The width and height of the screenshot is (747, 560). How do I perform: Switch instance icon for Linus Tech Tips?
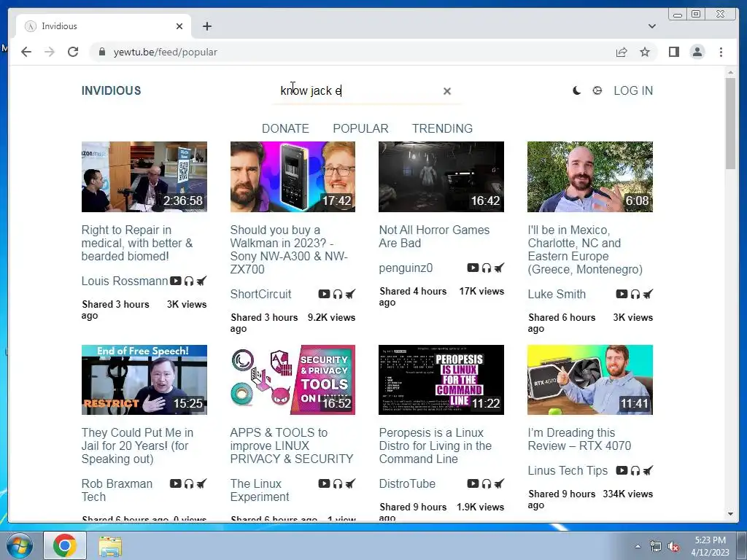point(648,470)
